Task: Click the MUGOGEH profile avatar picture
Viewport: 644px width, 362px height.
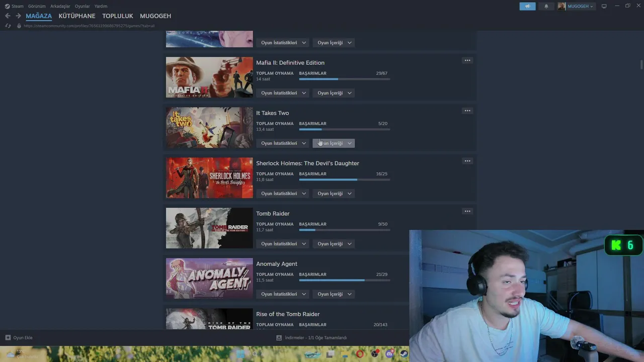Action: [561, 6]
